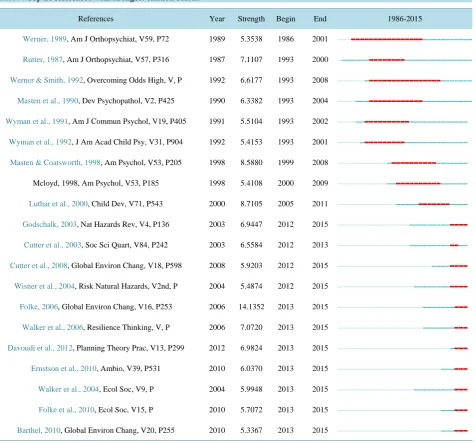Select journal text Ambio, V39, P531
This screenshot has width=476, height=443.
click(130, 369)
